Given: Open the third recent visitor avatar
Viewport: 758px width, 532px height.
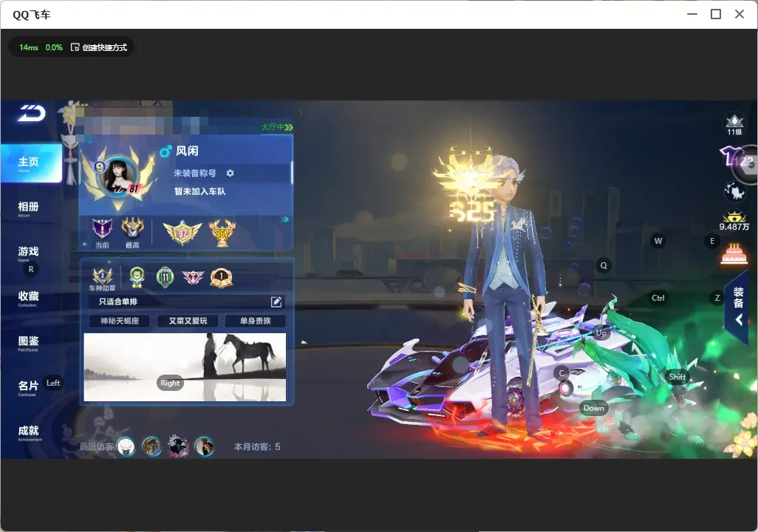Looking at the screenshot, I should pyautogui.click(x=178, y=446).
